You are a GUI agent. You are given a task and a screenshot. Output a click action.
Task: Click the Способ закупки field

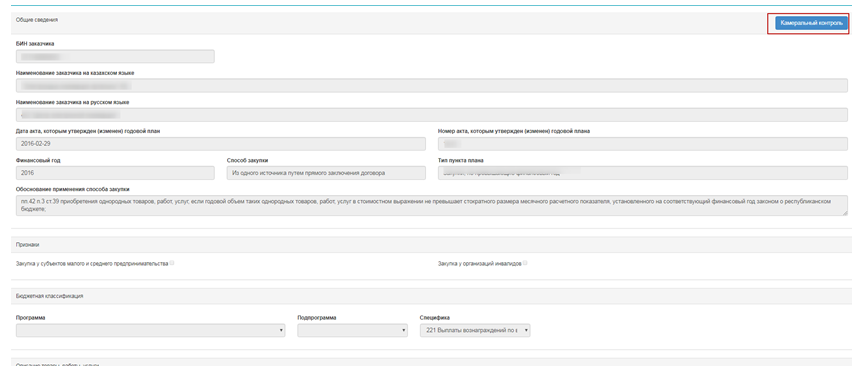(326, 173)
